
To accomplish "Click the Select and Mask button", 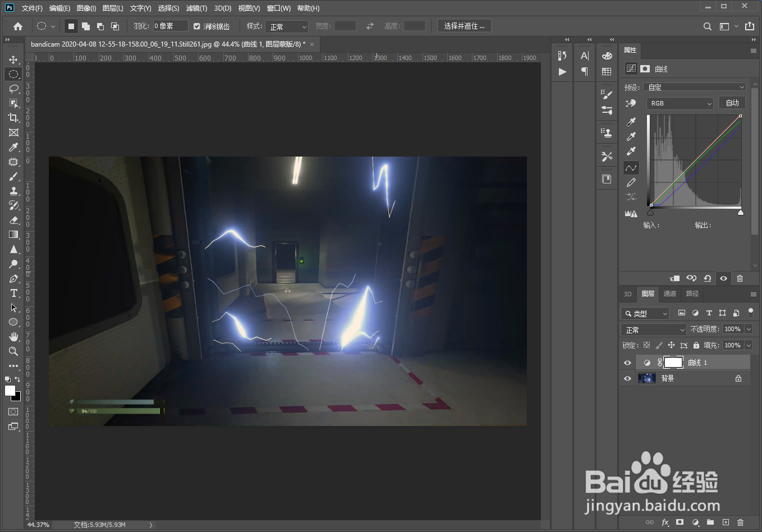I will [464, 26].
